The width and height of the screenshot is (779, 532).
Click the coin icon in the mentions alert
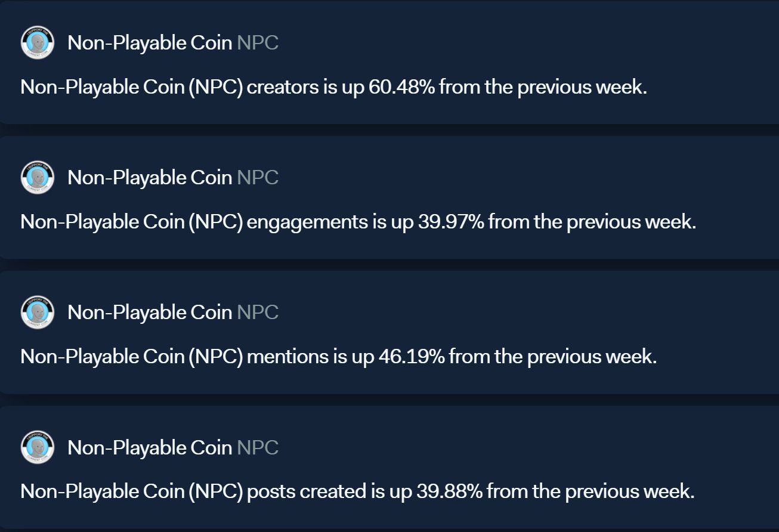point(38,312)
